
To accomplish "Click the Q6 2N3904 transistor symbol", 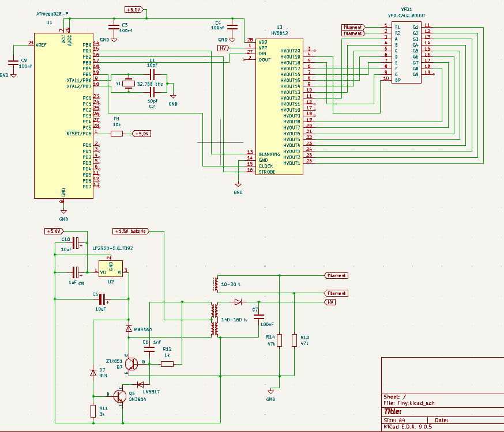I will (x=119, y=396).
